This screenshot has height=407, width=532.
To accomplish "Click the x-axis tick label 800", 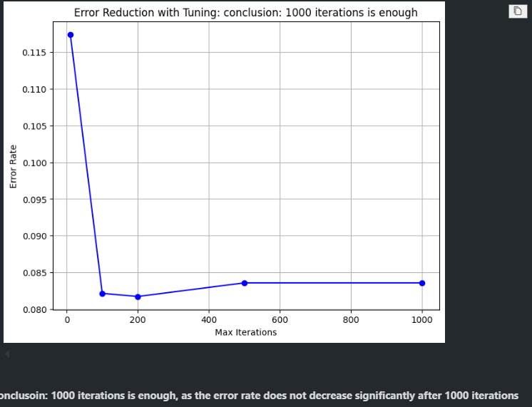I will [351, 320].
